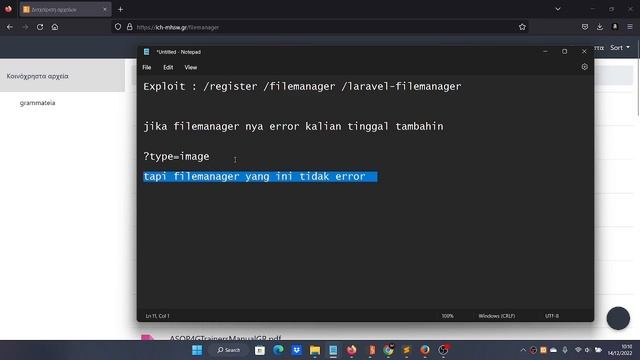Open the Sort dropdown in filemanager
Screen dimensions: 640x360
(x=620, y=48)
